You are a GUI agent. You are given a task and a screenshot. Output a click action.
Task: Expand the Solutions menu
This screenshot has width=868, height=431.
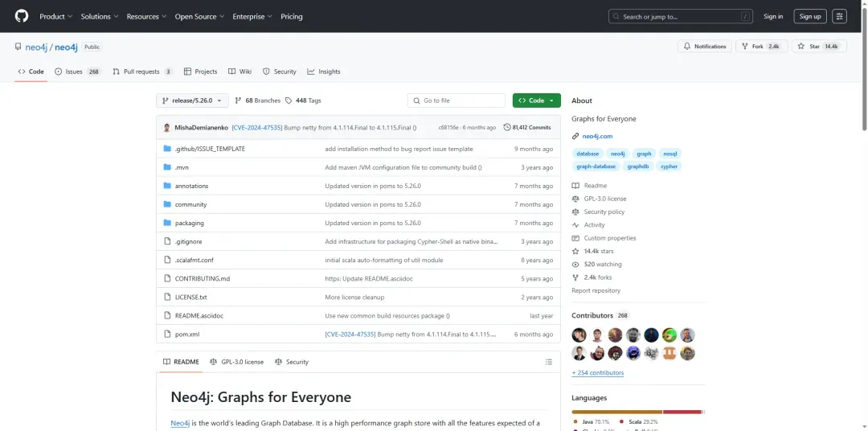tap(100, 17)
